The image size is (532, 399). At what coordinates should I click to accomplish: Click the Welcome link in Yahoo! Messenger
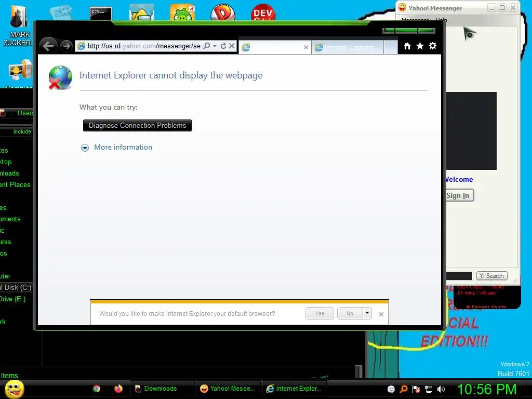[459, 179]
